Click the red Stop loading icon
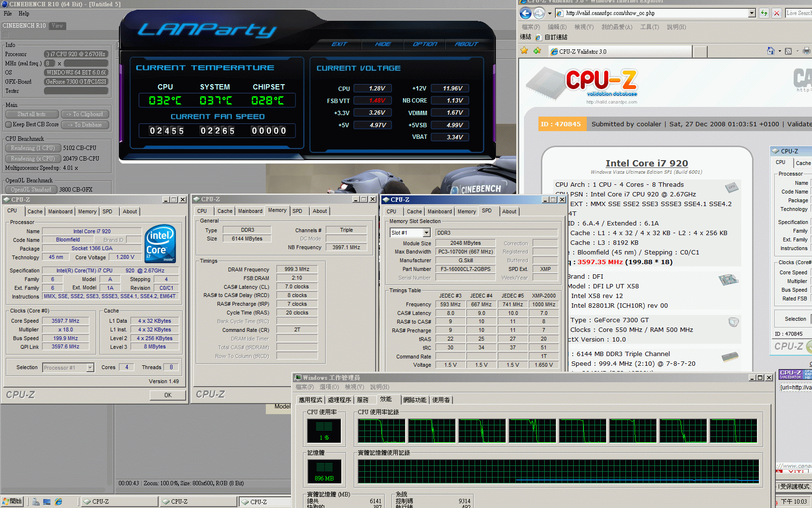This screenshot has height=508, width=812. (776, 13)
